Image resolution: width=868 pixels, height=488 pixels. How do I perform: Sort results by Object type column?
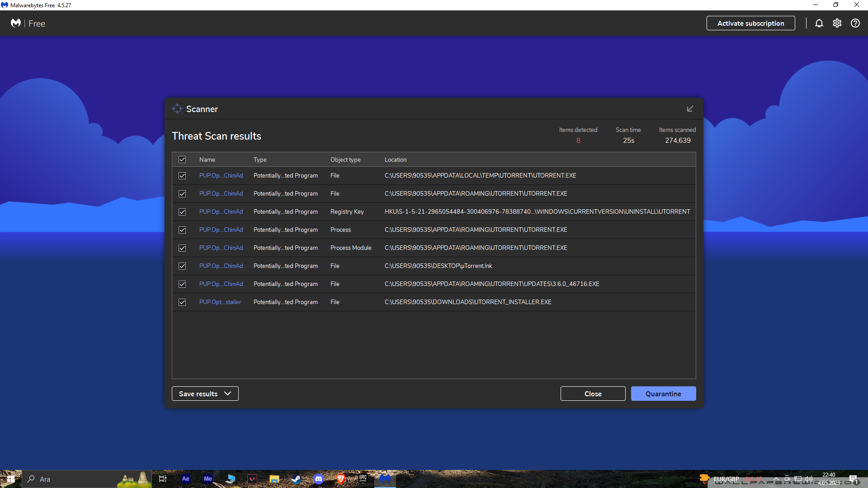point(345,160)
